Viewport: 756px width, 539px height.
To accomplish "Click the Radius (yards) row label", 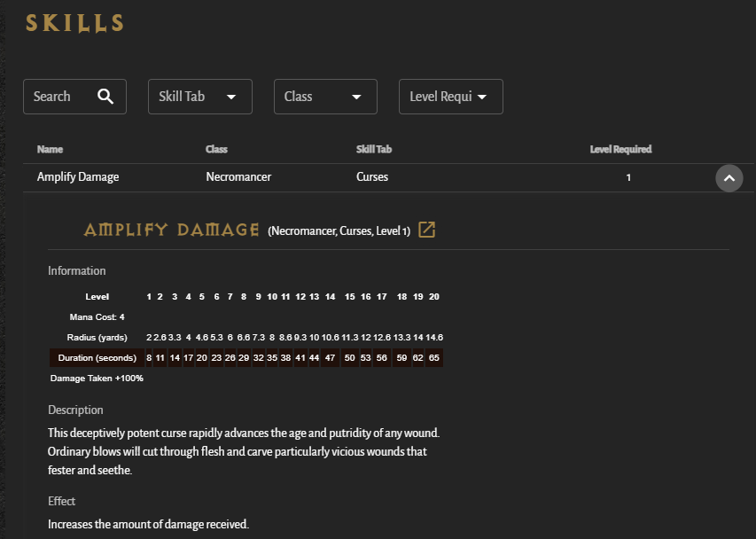I will [x=97, y=338].
